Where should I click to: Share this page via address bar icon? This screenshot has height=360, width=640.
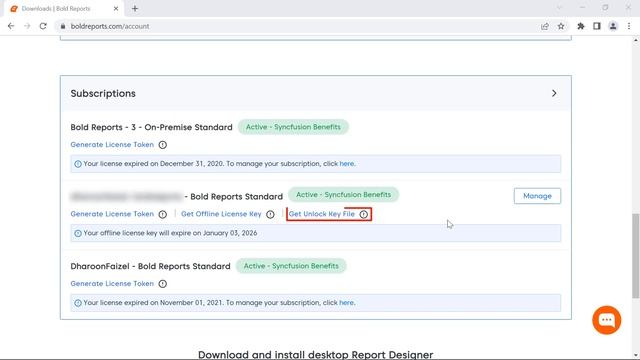pyautogui.click(x=544, y=26)
